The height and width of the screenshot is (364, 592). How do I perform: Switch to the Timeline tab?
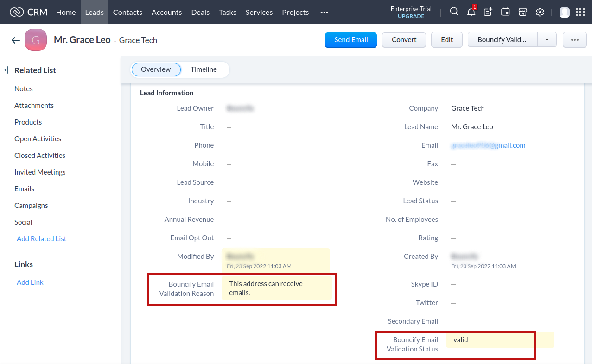tap(204, 69)
